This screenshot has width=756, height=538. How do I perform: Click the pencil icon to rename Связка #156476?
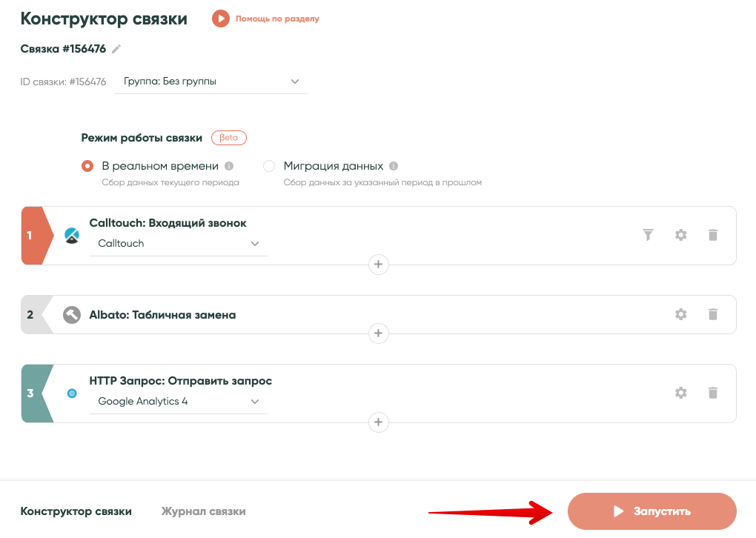(116, 49)
